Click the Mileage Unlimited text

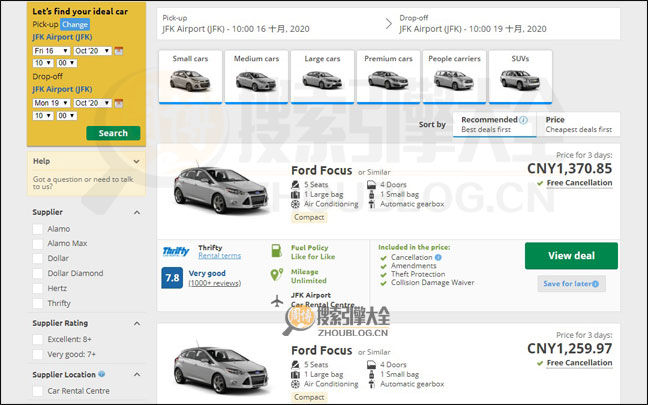tap(309, 276)
